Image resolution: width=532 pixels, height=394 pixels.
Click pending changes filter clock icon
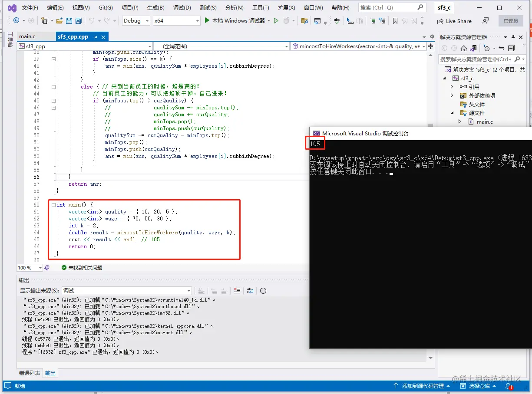[x=487, y=48]
